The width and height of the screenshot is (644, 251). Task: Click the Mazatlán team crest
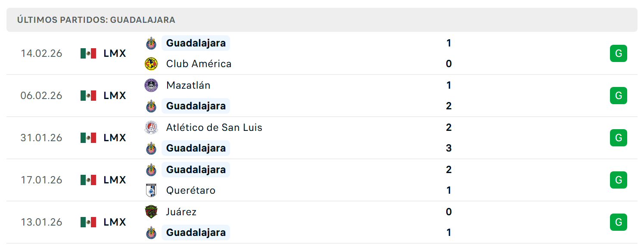(x=151, y=85)
